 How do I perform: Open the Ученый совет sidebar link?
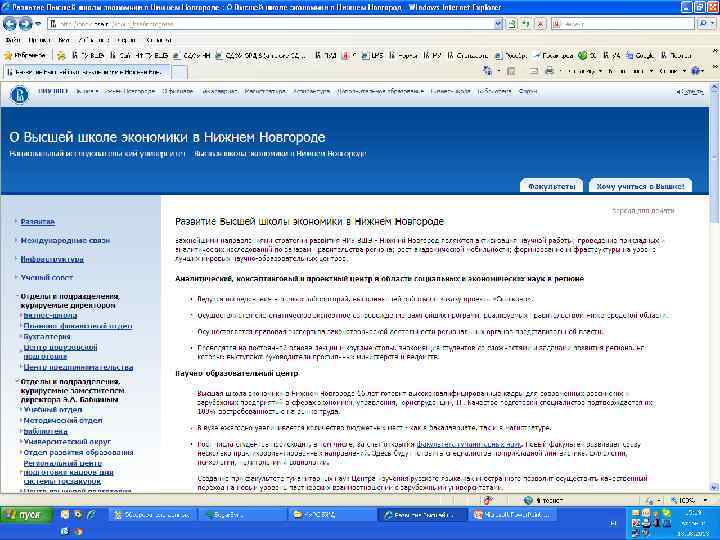[x=46, y=278]
